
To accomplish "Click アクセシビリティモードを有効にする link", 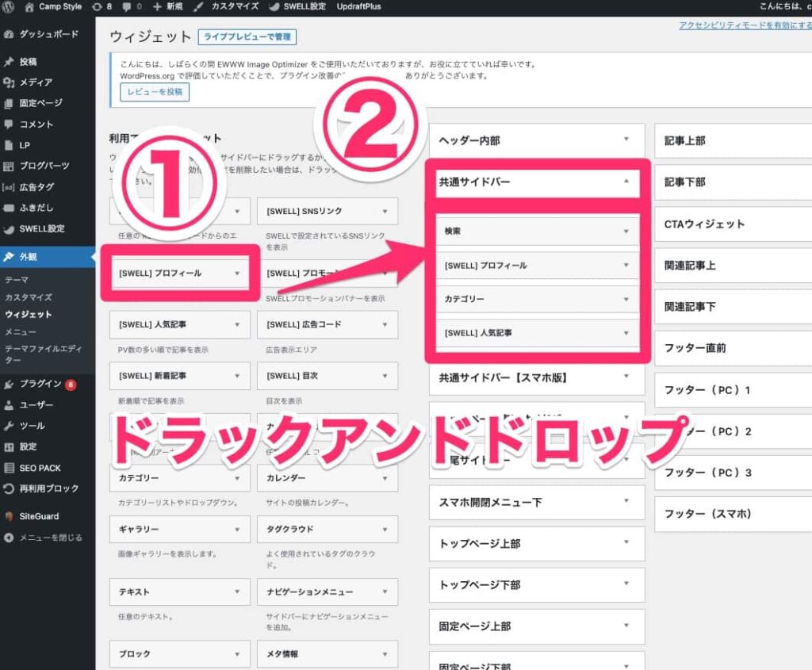I will (x=745, y=25).
